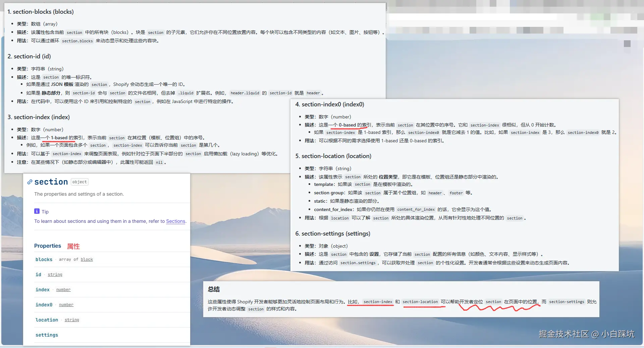
Task: Click the red "属性" annotation label
Action: [73, 246]
